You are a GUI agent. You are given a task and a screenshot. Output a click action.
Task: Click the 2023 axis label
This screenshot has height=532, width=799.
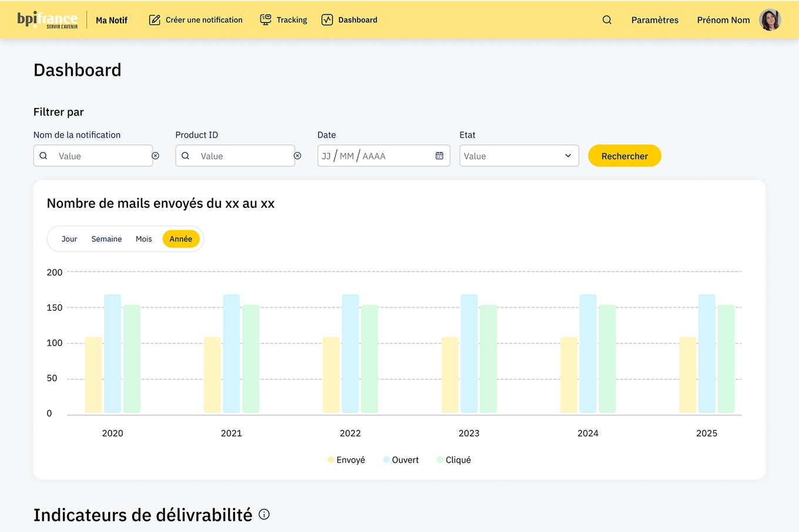click(x=469, y=433)
